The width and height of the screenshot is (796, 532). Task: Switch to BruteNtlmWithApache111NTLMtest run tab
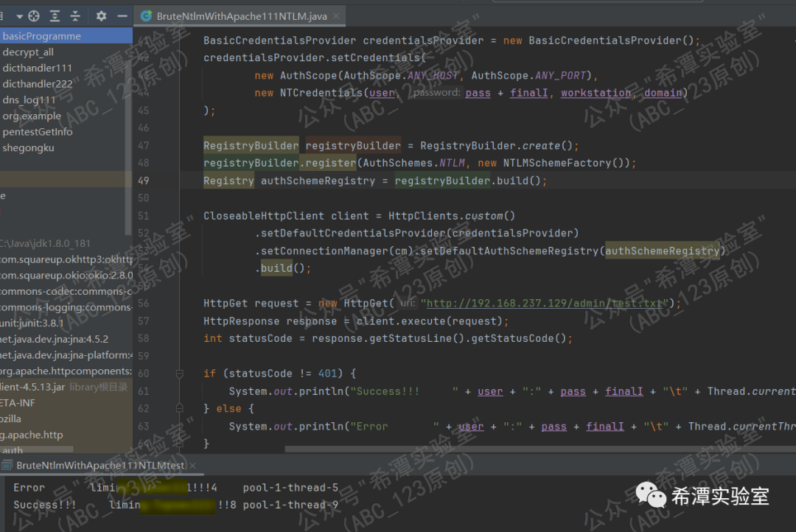coord(99,465)
